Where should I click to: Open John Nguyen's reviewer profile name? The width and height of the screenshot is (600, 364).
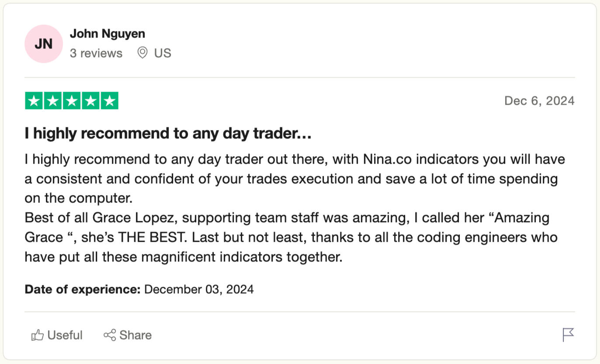click(108, 34)
